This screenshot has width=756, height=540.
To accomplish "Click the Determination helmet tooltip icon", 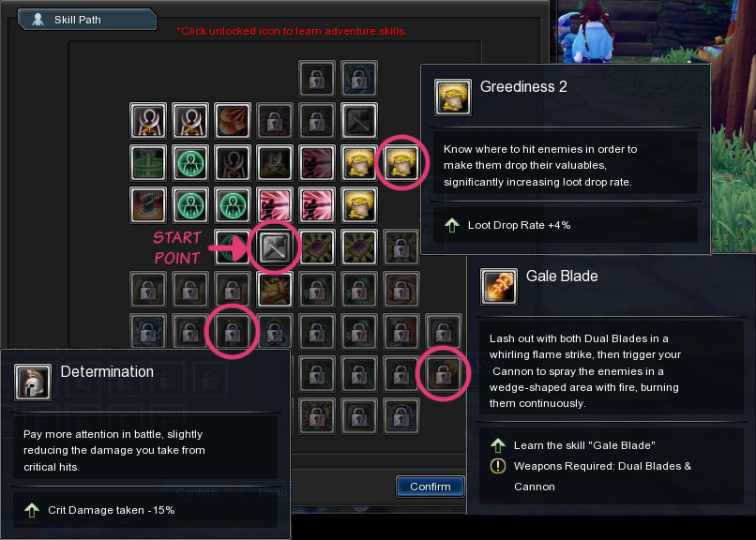I will 32,382.
